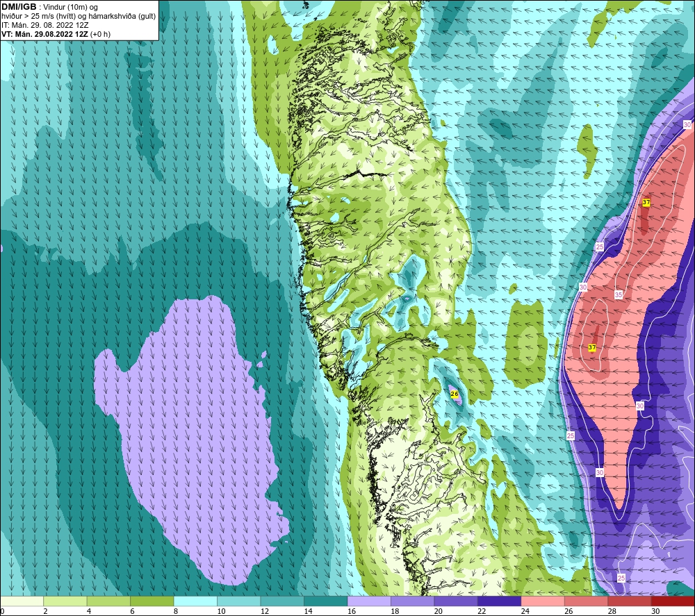Screen dimensions: 695x616
Task: Select the light cyan 8–10 scale swatch
Action: (x=195, y=601)
